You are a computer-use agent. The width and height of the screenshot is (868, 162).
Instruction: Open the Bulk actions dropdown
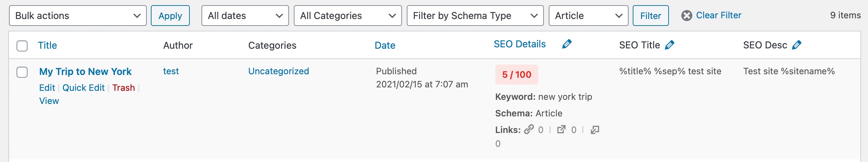coord(78,16)
